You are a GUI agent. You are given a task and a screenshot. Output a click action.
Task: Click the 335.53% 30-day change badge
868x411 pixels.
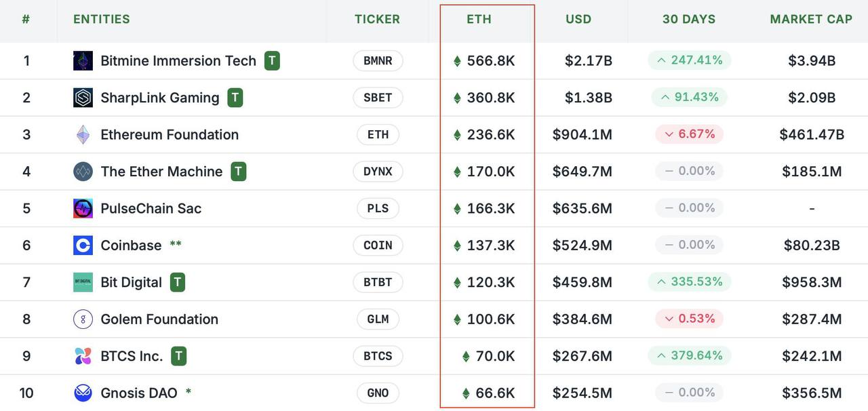689,281
